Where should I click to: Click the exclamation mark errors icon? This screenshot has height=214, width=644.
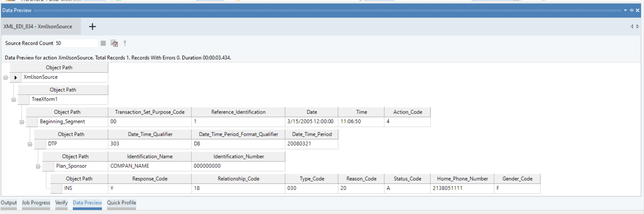pyautogui.click(x=125, y=43)
